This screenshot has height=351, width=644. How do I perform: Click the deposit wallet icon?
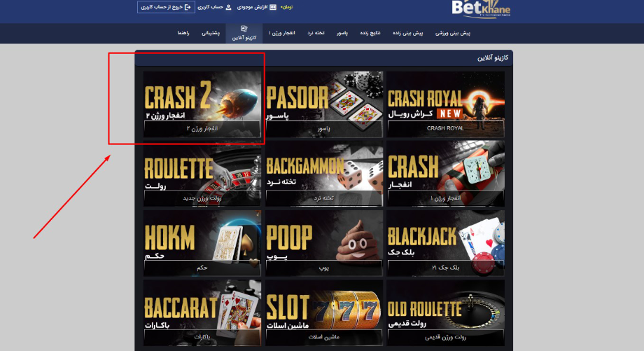coord(273,7)
